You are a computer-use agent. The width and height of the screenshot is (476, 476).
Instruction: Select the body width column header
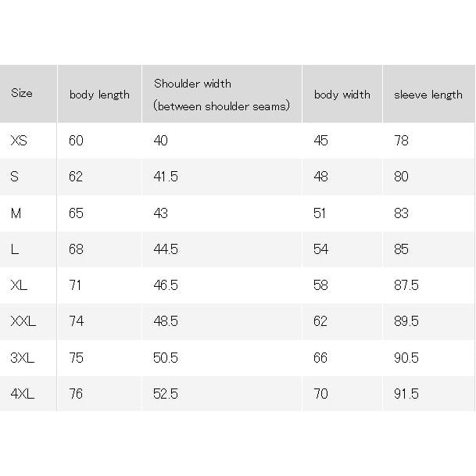(x=342, y=95)
